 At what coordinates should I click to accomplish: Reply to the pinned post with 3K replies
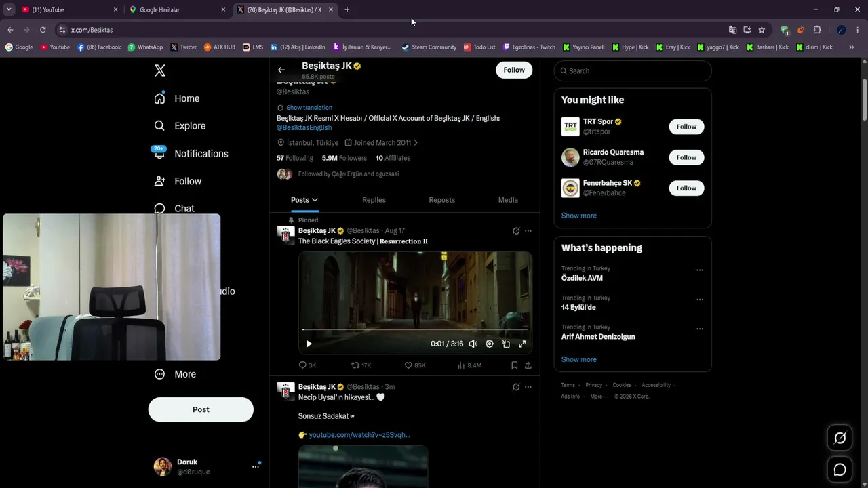(x=307, y=365)
